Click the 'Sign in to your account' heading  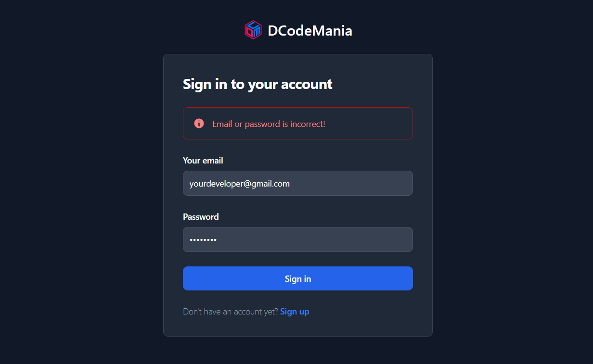258,84
